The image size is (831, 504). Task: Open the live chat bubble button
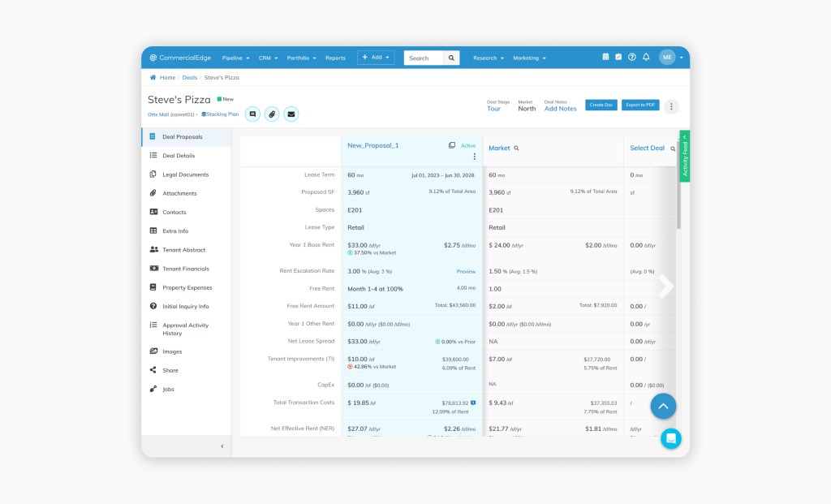tap(671, 438)
